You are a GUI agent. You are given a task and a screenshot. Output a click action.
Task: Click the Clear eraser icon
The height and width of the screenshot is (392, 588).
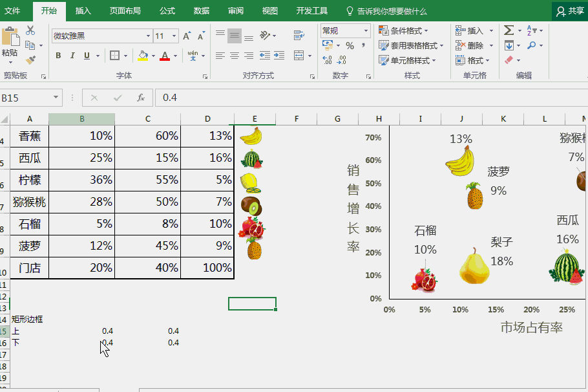tap(509, 59)
